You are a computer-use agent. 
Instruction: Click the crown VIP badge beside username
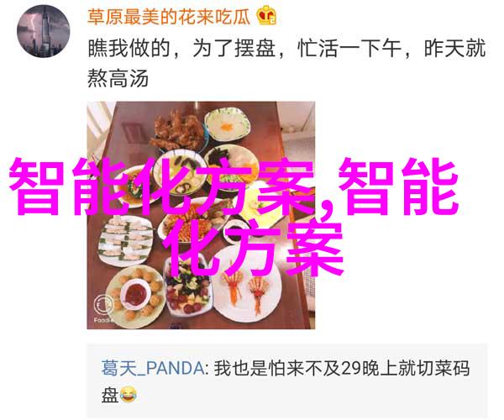click(266, 17)
